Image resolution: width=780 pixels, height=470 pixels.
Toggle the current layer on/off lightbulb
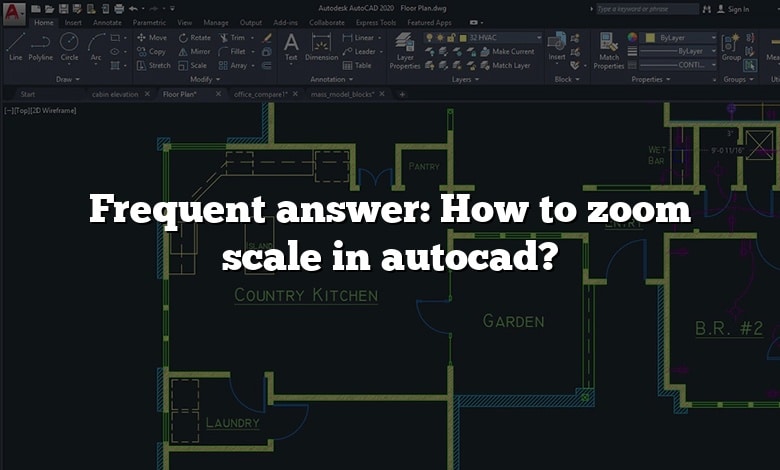click(x=430, y=38)
